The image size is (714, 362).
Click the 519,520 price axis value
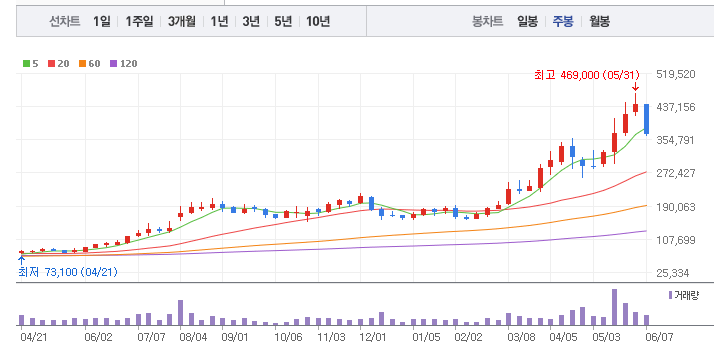click(x=676, y=74)
